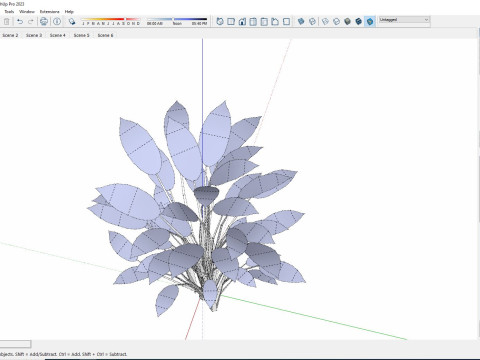The image size is (480, 360).
Task: Open the Window menu
Action: [x=27, y=12]
